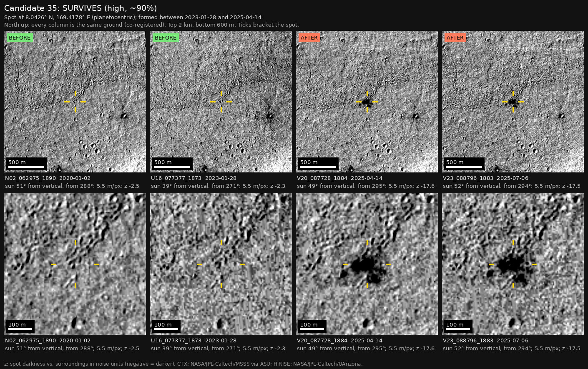Click the 500 m scale bar in the 2025-07-06 panel

point(464,164)
